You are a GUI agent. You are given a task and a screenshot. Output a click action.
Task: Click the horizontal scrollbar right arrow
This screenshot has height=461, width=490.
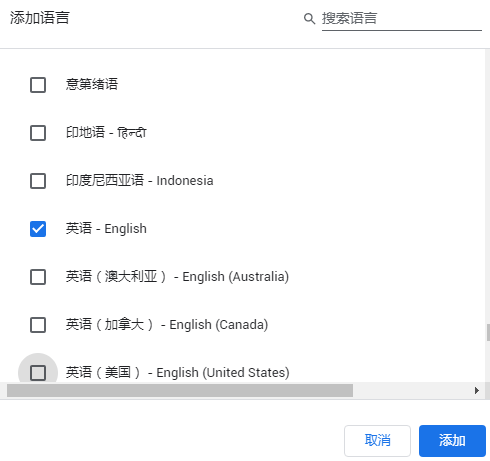pyautogui.click(x=477, y=390)
